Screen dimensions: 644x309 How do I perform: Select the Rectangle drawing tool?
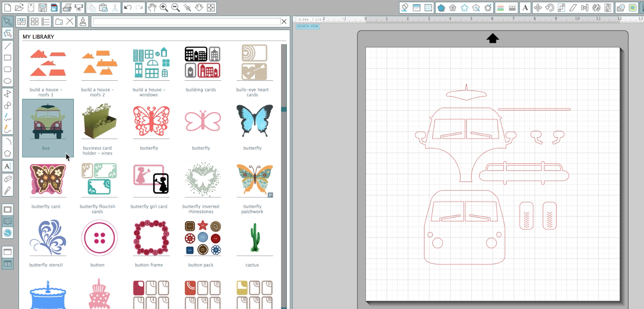pos(8,57)
